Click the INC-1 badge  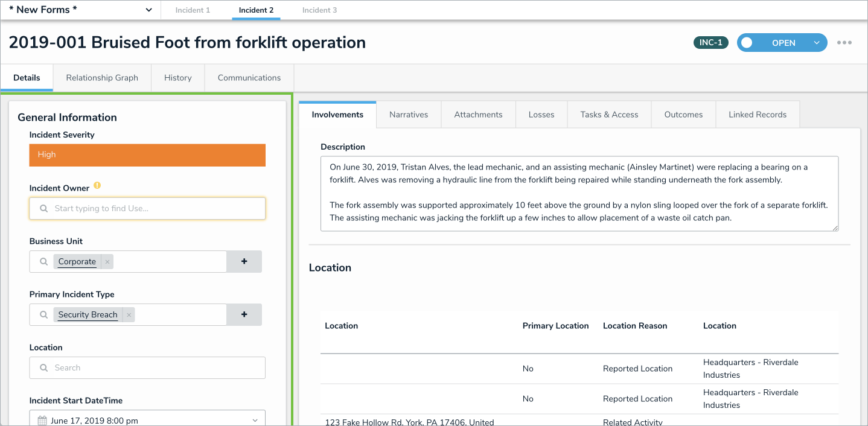click(x=710, y=43)
